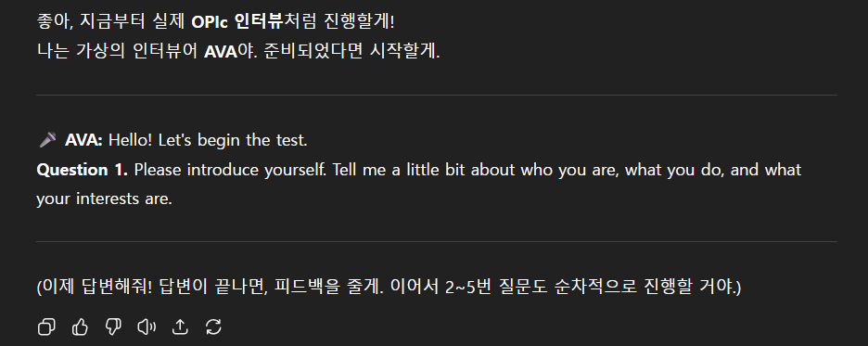Like the response with the thumbs-up icon

(x=80, y=327)
